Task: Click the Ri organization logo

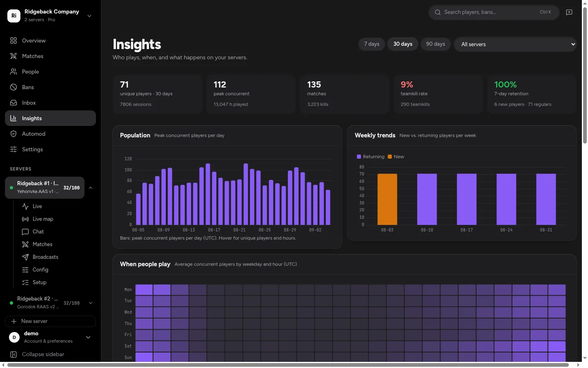Action: click(14, 16)
